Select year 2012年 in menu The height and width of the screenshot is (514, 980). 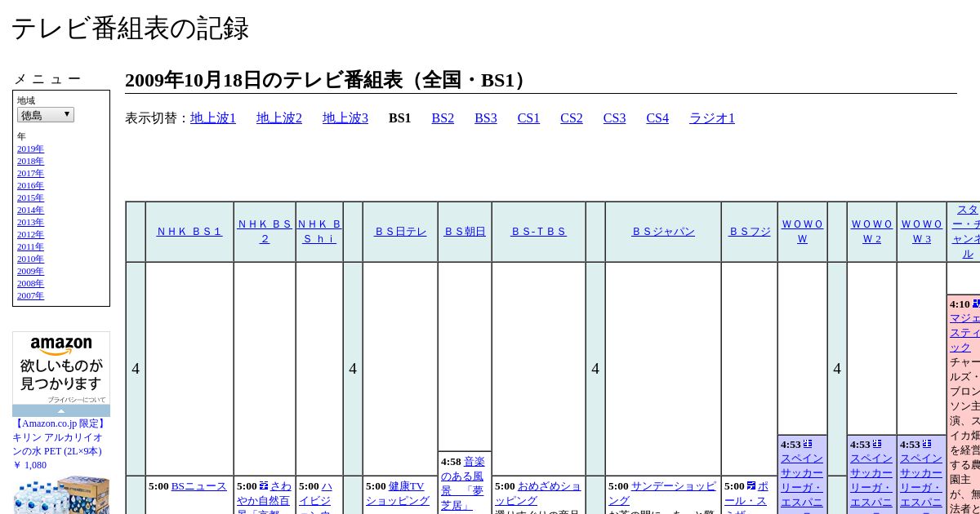tap(30, 235)
